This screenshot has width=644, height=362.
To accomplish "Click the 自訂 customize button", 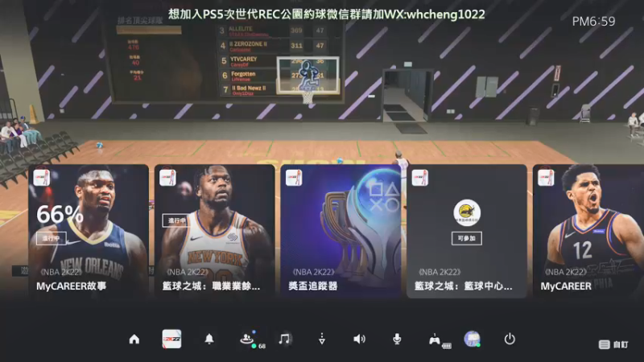I will 613,345.
